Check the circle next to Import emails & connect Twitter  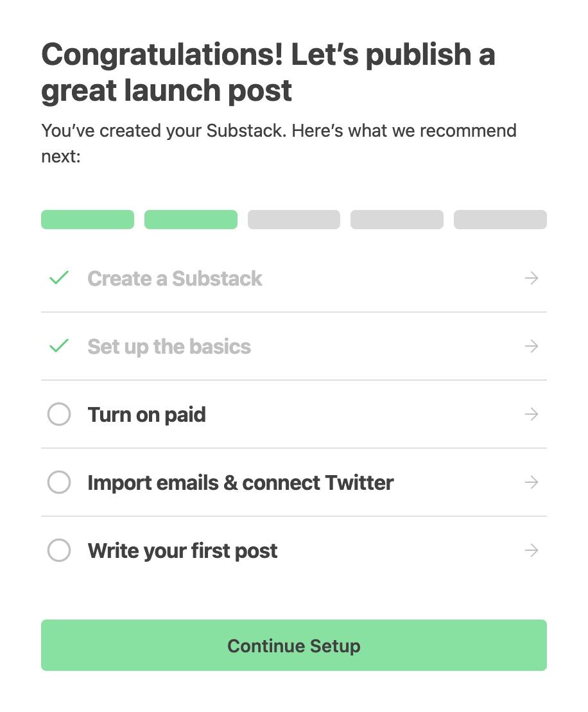click(x=58, y=482)
